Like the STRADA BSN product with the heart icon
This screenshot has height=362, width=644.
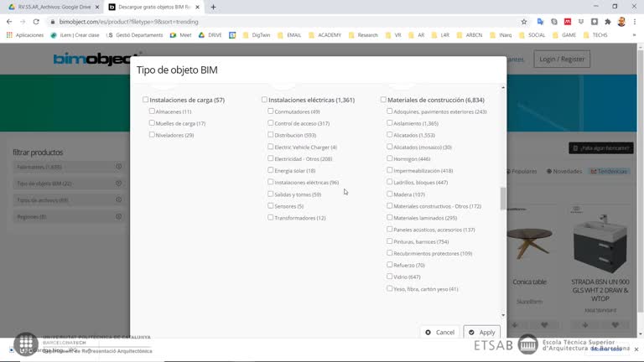(615, 325)
